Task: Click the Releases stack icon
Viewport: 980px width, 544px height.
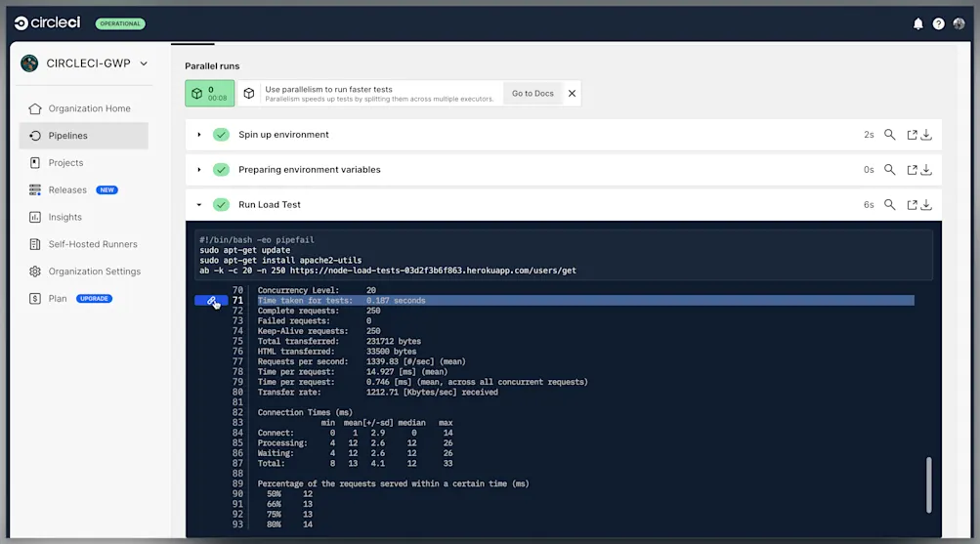Action: 35,189
